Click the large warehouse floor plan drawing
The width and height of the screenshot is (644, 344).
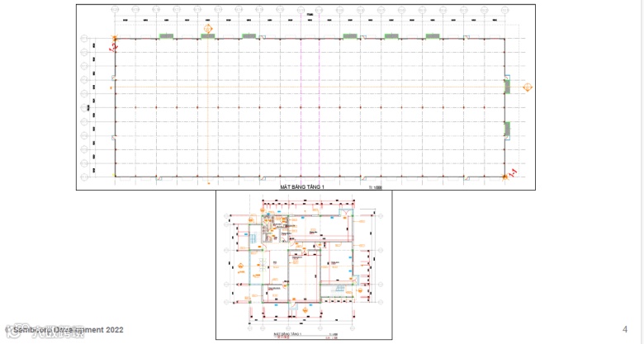305,97
